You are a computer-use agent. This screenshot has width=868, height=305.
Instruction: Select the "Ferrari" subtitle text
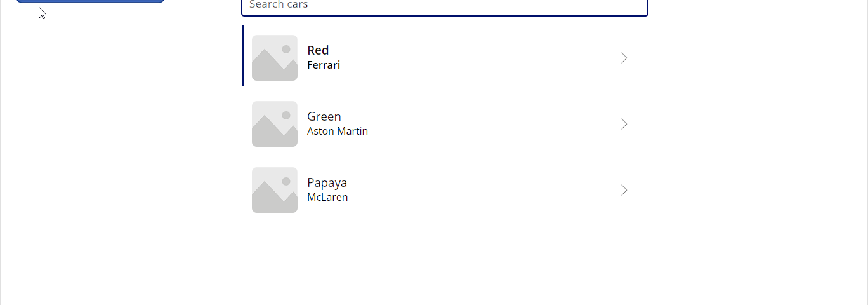point(324,65)
